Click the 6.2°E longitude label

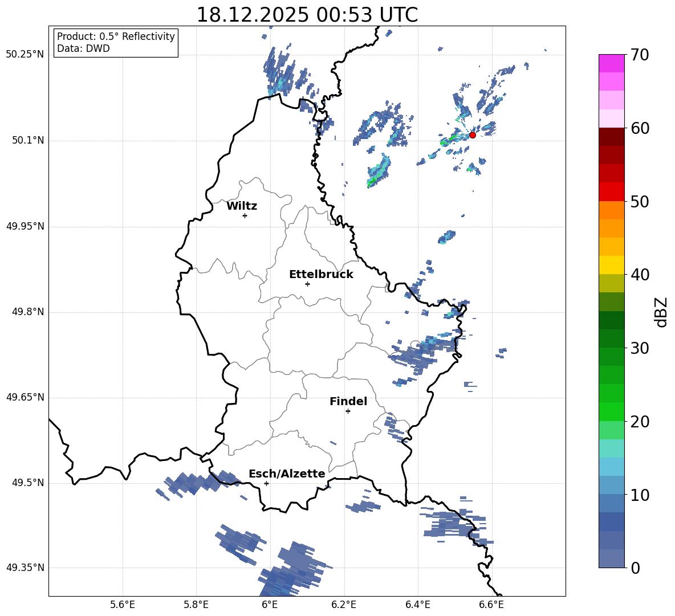click(x=344, y=605)
